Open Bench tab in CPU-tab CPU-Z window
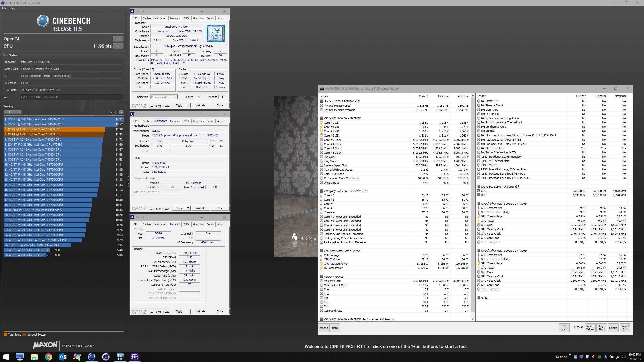The height and width of the screenshot is (362, 644). pyautogui.click(x=210, y=18)
